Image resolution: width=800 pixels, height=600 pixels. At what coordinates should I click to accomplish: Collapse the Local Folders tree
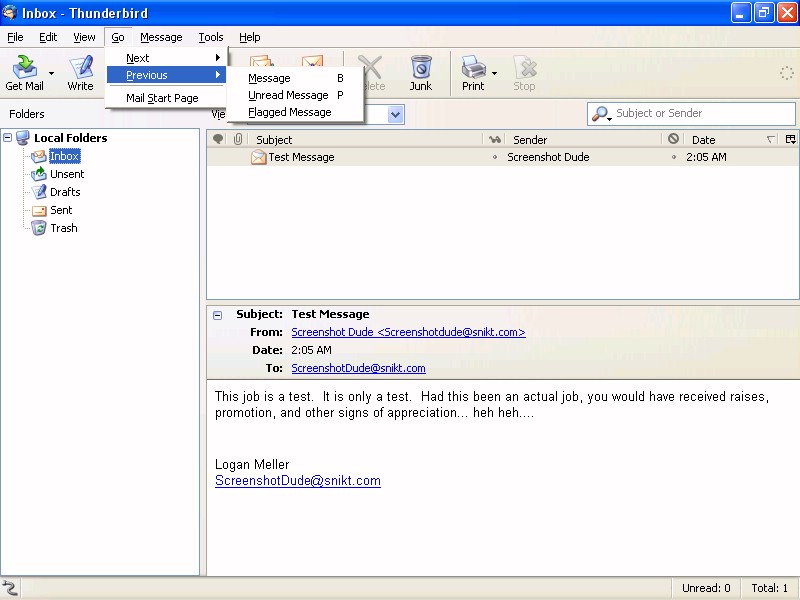tap(8, 138)
